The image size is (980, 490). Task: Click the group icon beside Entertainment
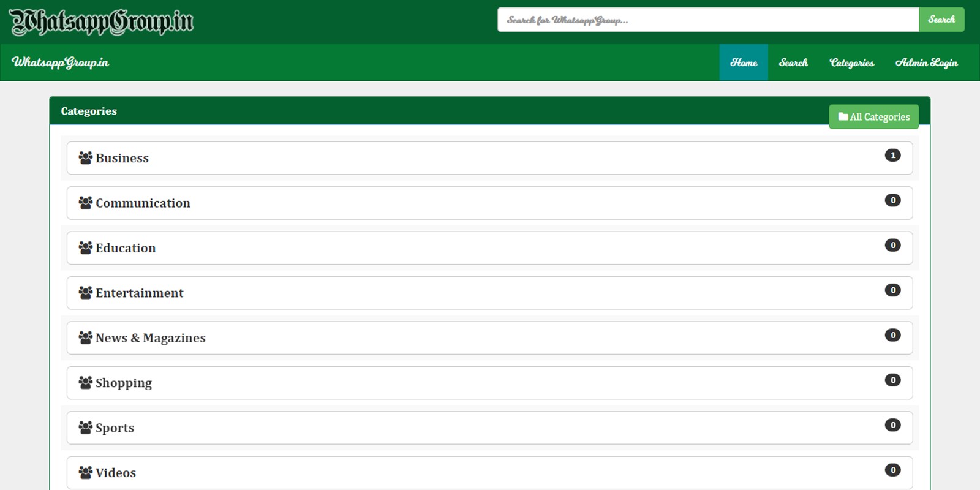tap(86, 293)
